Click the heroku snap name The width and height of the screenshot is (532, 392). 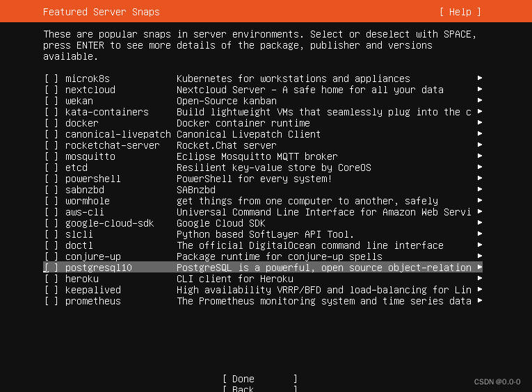(82, 279)
